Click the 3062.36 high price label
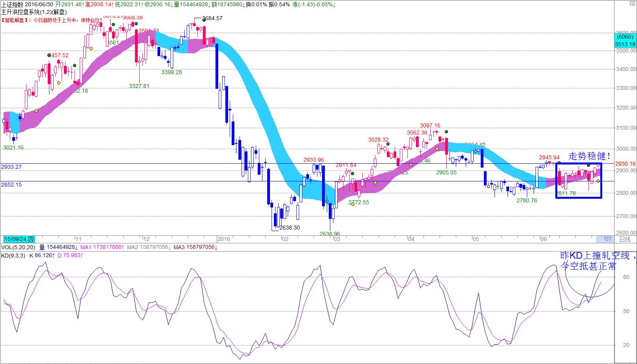637x364 pixels. pos(417,133)
